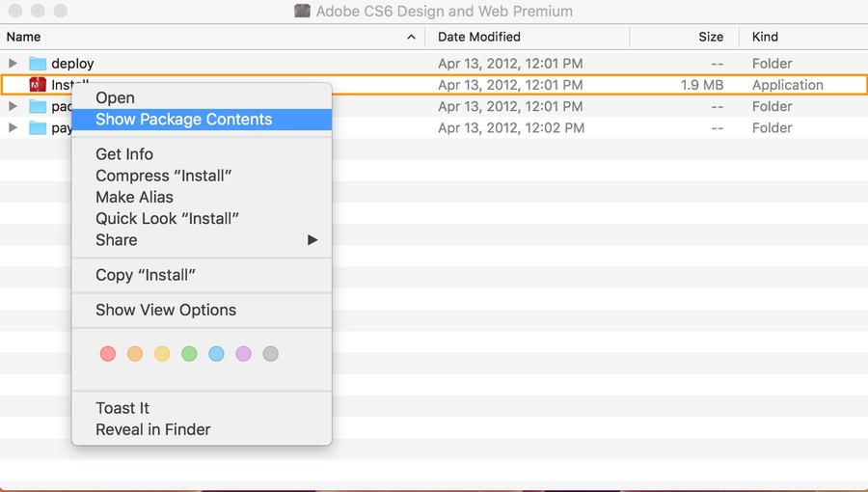Click the Adobe CS6 Design and Web Premium title

click(x=444, y=11)
